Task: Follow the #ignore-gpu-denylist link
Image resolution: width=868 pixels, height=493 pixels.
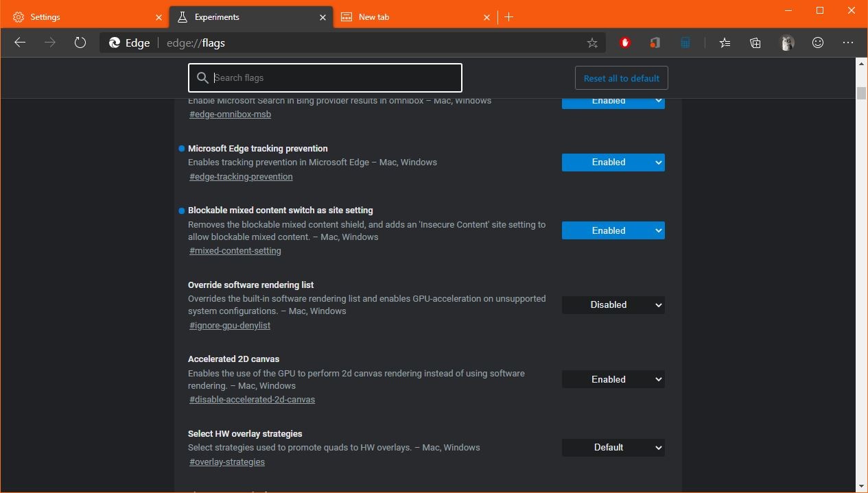Action: (x=229, y=325)
